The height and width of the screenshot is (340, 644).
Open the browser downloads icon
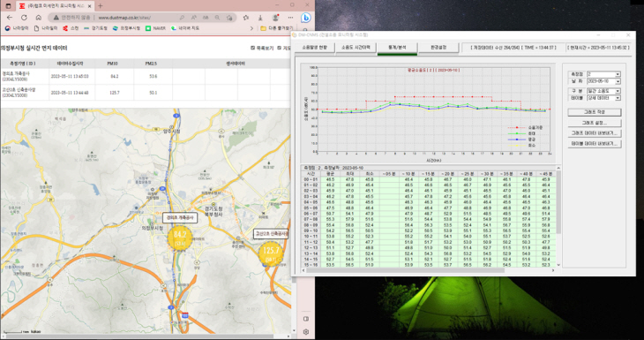coord(260,18)
